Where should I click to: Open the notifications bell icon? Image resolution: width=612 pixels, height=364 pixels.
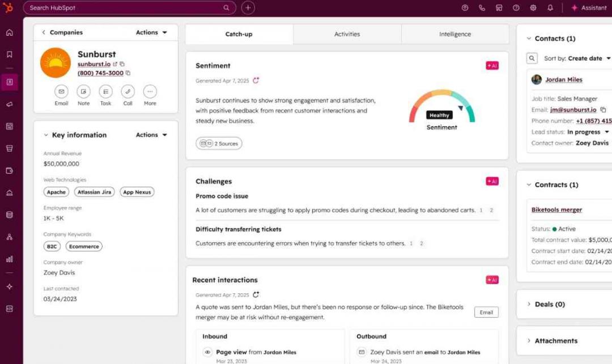550,8
